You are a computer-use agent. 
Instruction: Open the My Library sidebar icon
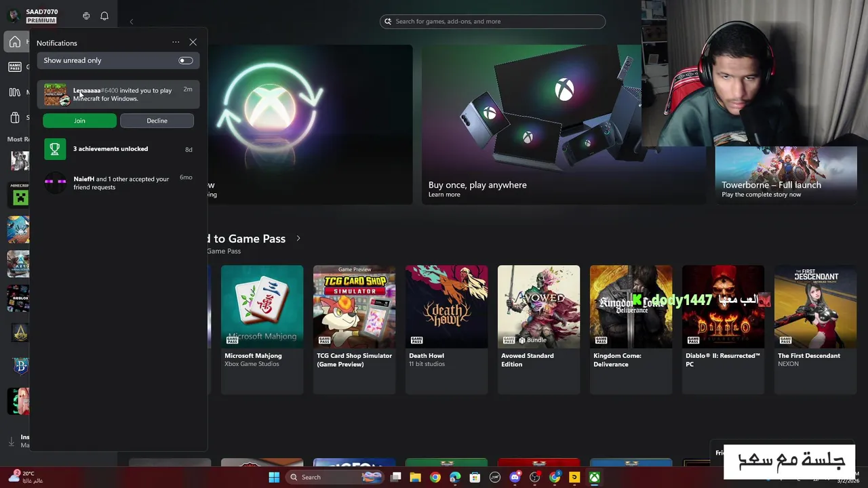click(x=14, y=92)
